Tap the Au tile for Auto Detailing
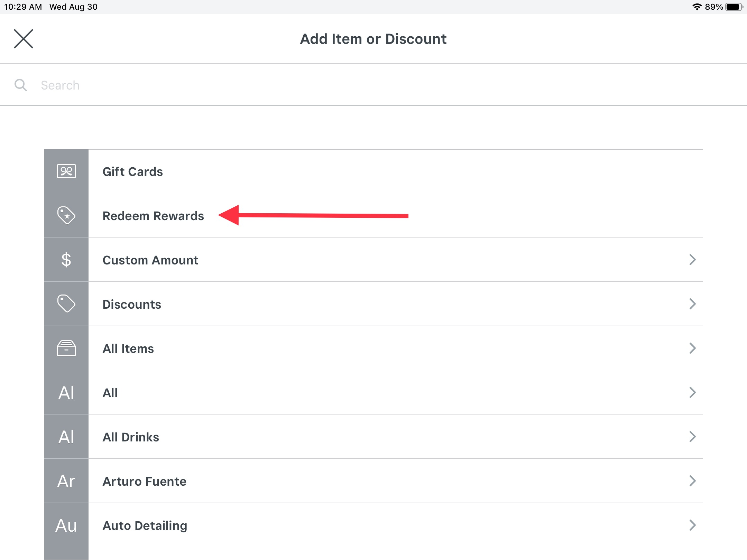The width and height of the screenshot is (747, 560). (x=66, y=525)
